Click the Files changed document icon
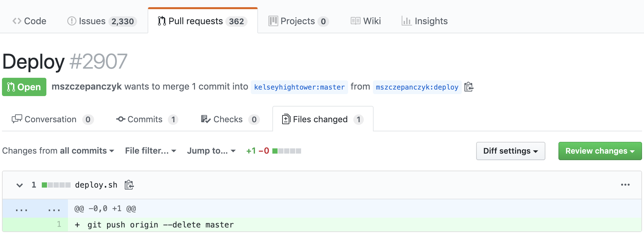This screenshot has height=234, width=644. coord(286,119)
